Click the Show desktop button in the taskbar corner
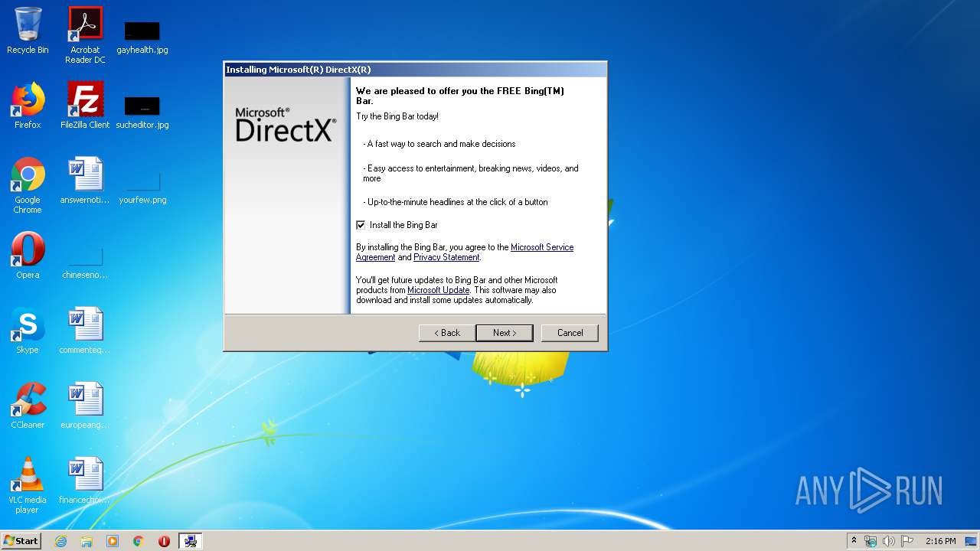The width and height of the screenshot is (980, 551). coord(972,541)
